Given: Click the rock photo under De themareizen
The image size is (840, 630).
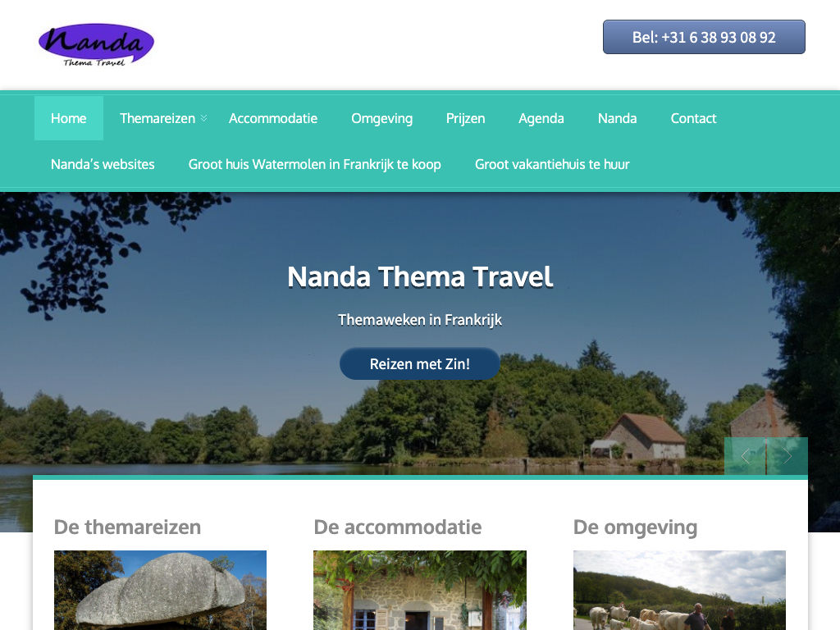Looking at the screenshot, I should tap(160, 590).
